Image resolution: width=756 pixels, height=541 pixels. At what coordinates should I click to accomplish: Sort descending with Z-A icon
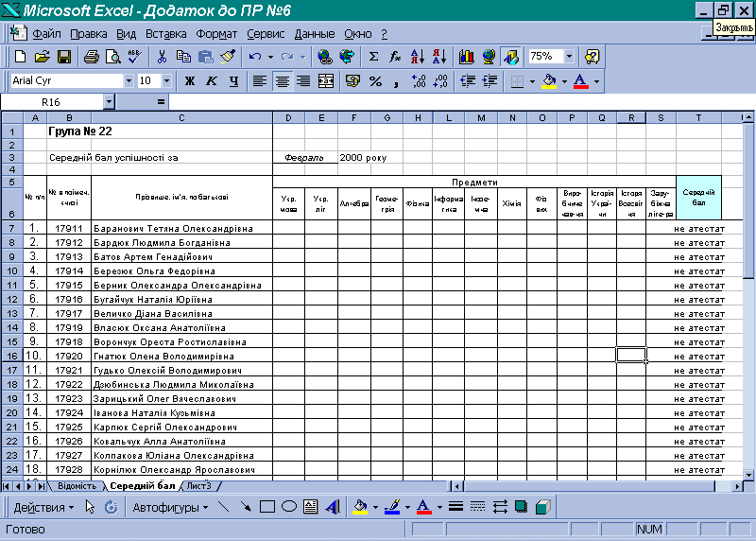[x=439, y=57]
